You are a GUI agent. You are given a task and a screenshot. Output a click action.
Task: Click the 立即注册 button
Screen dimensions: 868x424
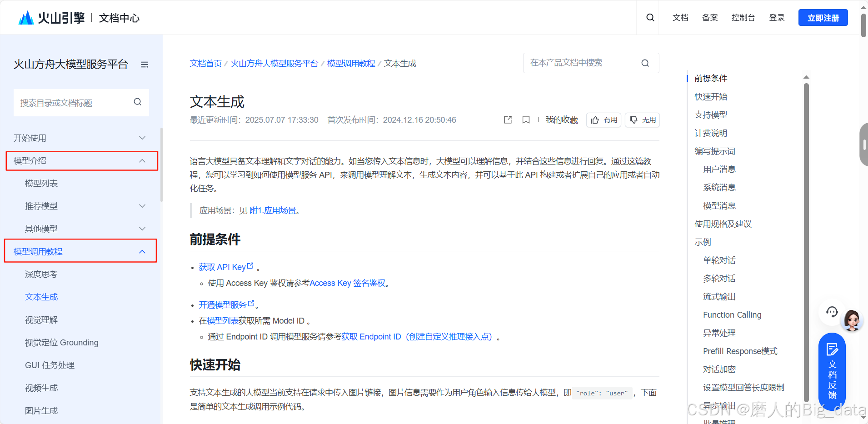point(823,18)
